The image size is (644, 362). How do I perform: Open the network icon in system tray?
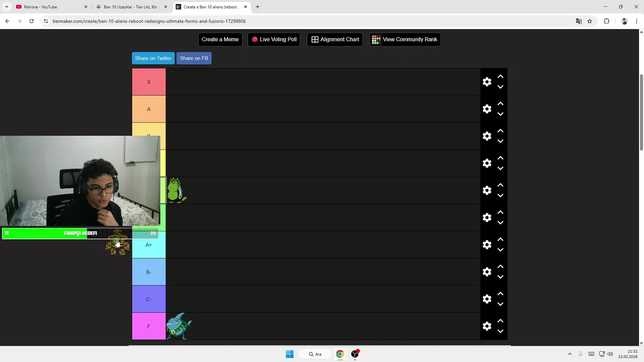[x=602, y=354]
